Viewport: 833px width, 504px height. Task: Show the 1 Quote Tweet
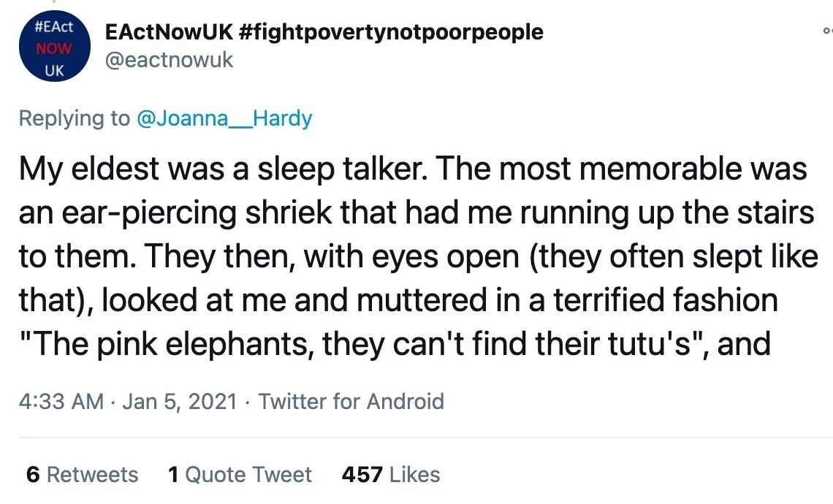[240, 474]
